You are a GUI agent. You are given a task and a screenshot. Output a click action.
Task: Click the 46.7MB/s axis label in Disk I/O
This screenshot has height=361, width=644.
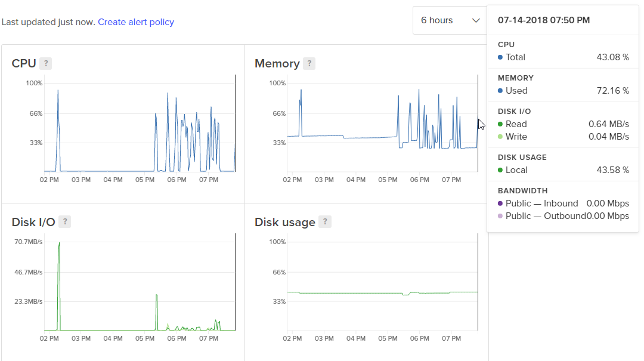pyautogui.click(x=29, y=272)
